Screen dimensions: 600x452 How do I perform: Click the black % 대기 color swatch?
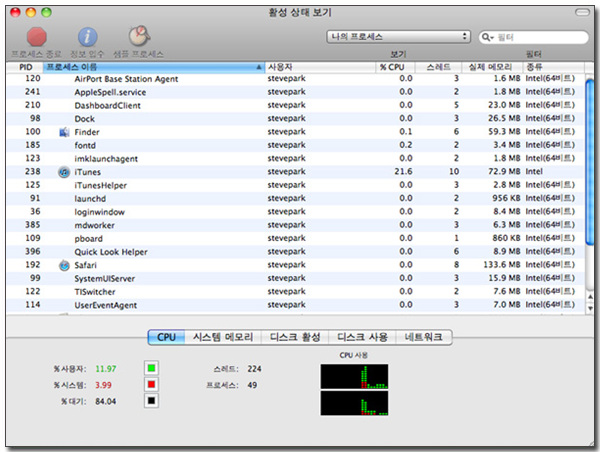pyautogui.click(x=151, y=401)
